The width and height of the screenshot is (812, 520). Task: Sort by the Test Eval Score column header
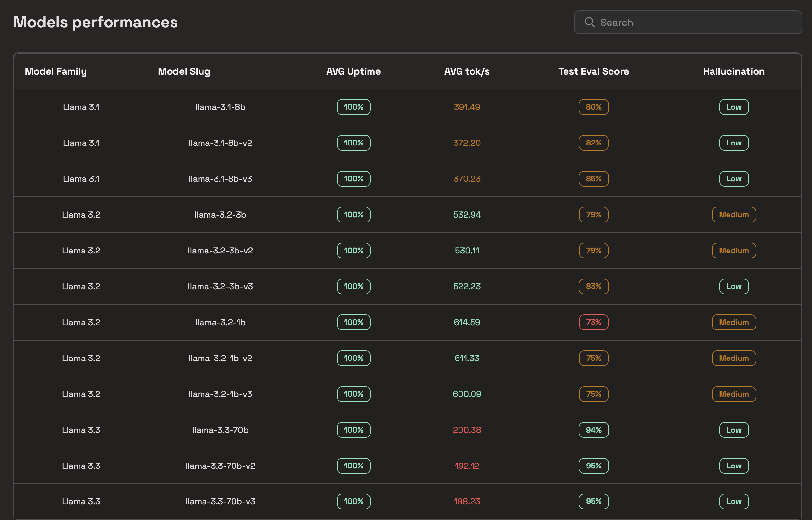(593, 71)
